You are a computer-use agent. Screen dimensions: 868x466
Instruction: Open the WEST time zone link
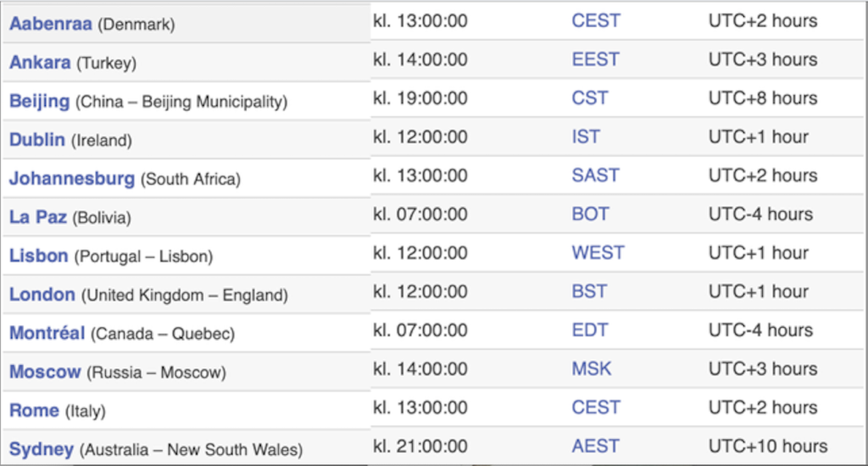pos(598,252)
